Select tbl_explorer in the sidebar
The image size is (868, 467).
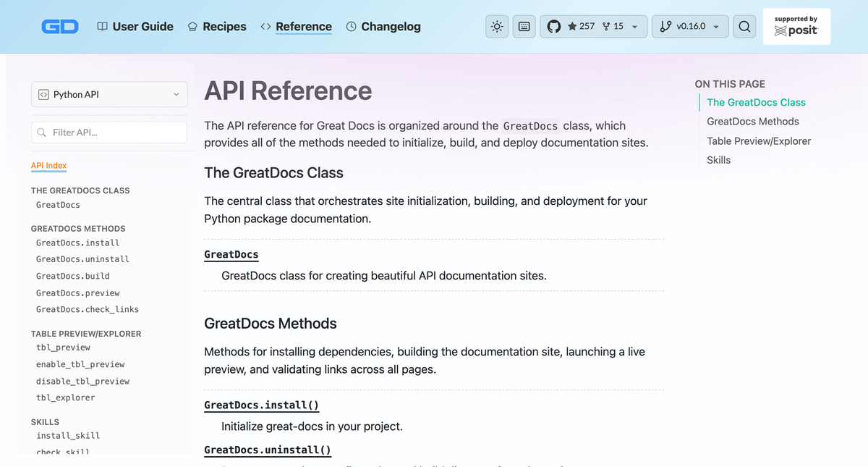65,397
